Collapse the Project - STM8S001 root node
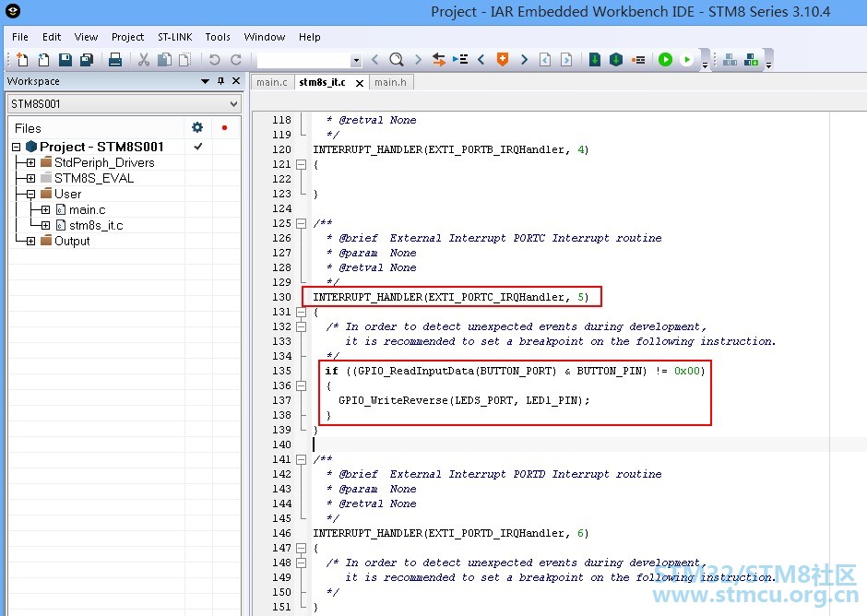 pos(16,148)
